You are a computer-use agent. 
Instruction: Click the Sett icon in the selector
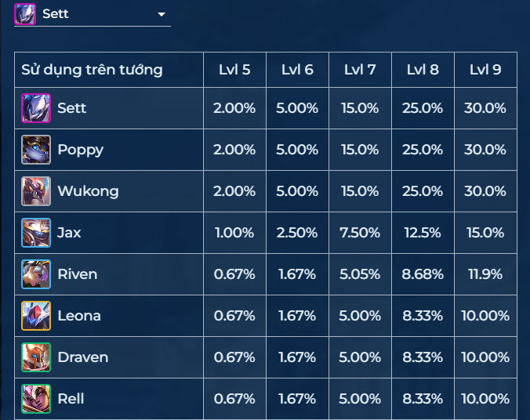[x=25, y=14]
